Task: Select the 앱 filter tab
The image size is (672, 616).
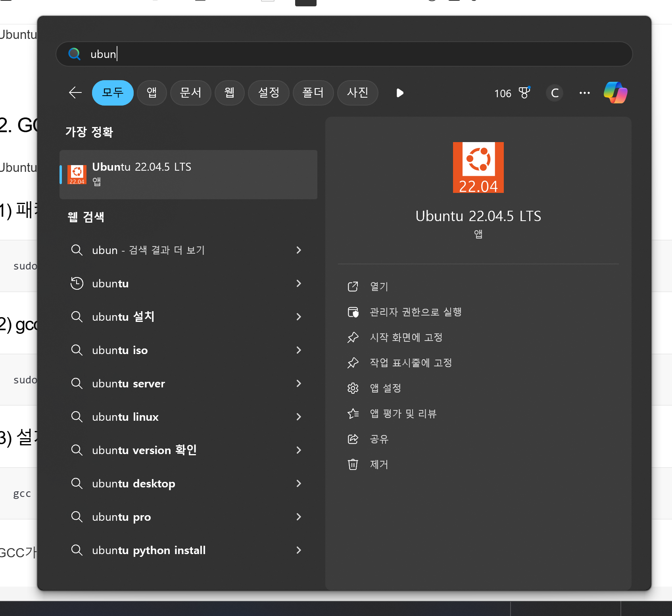Action: click(x=152, y=93)
